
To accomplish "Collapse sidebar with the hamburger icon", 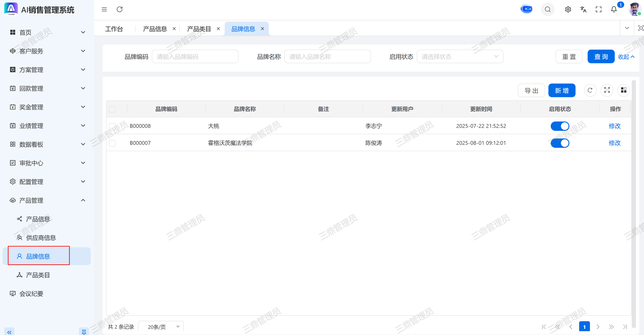I will click(104, 9).
